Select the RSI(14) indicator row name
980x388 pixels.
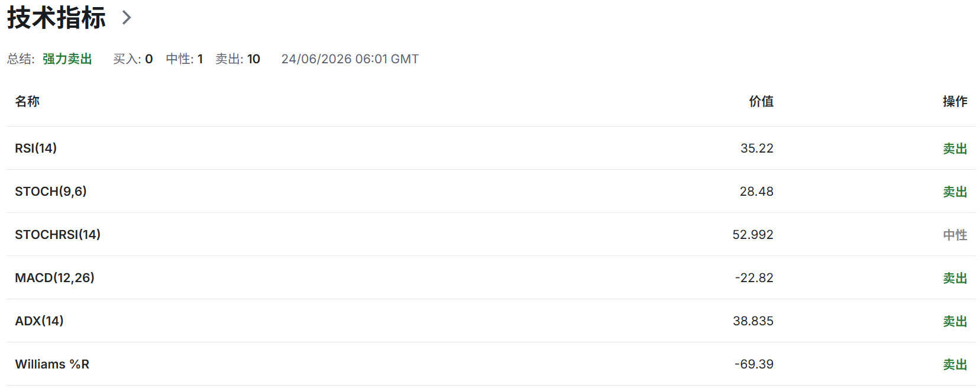click(x=36, y=148)
